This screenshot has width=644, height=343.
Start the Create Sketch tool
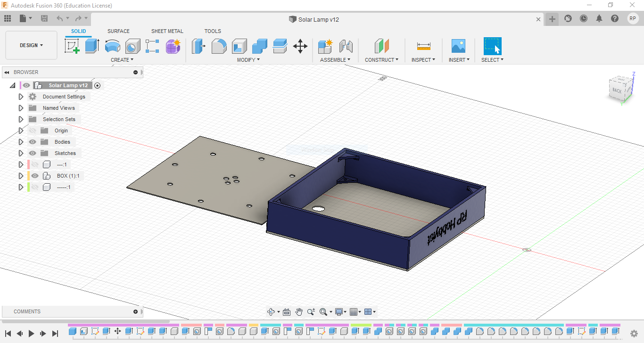(x=72, y=46)
